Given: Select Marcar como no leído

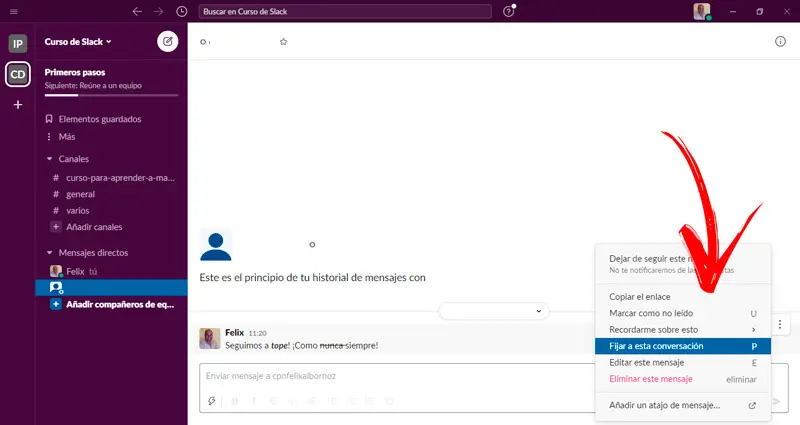Looking at the screenshot, I should click(683, 313).
